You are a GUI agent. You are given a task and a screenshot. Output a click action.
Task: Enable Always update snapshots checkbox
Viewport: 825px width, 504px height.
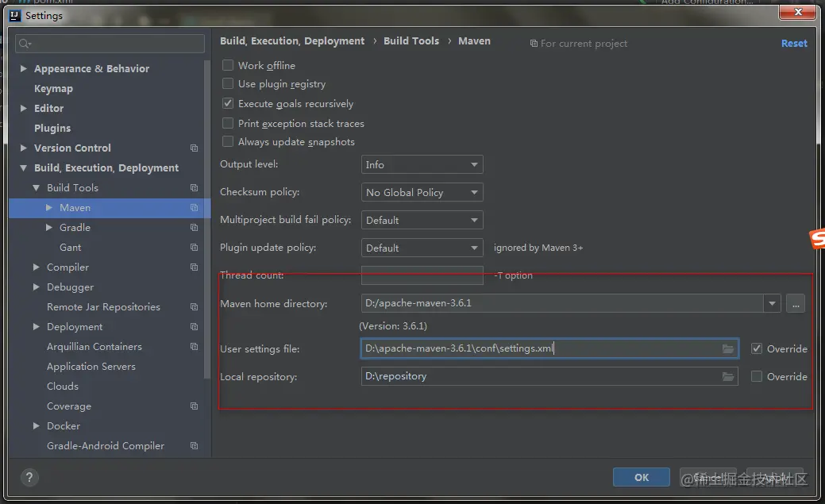click(228, 141)
